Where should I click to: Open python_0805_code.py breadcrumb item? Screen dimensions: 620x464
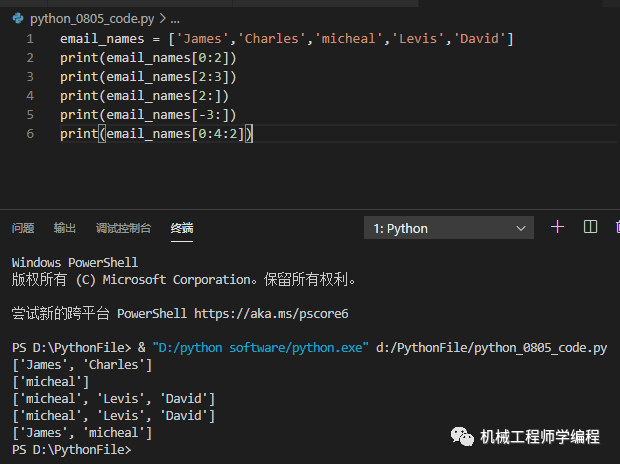[92, 19]
